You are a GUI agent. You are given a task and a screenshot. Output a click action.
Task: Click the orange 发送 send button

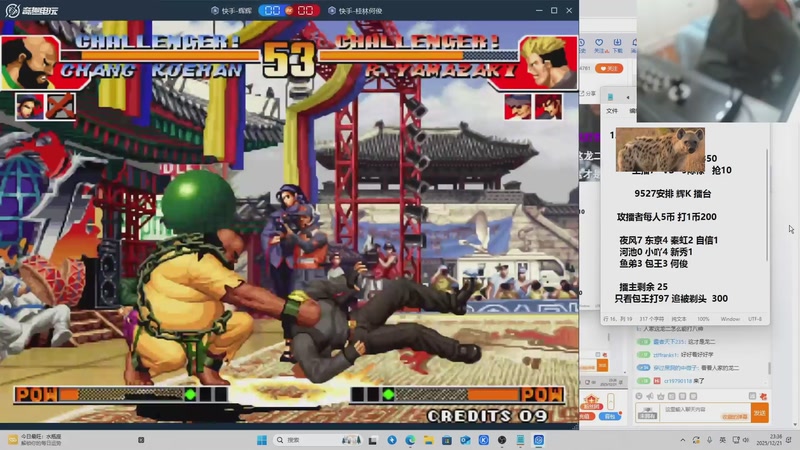click(x=760, y=413)
